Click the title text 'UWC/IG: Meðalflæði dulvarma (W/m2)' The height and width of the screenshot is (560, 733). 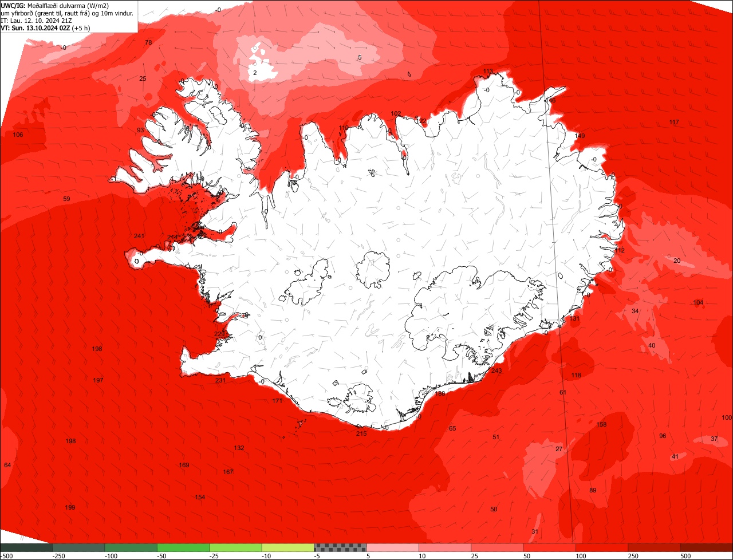[x=55, y=5]
